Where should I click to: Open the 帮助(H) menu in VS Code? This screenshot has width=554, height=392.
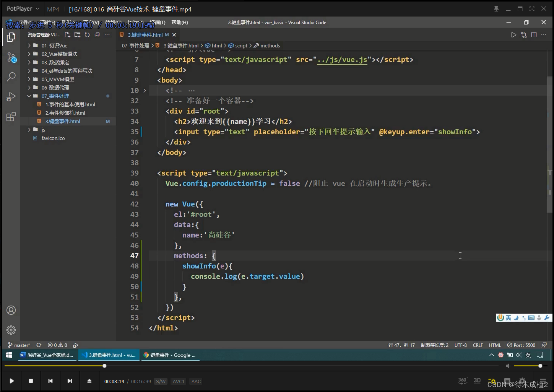pyautogui.click(x=180, y=23)
